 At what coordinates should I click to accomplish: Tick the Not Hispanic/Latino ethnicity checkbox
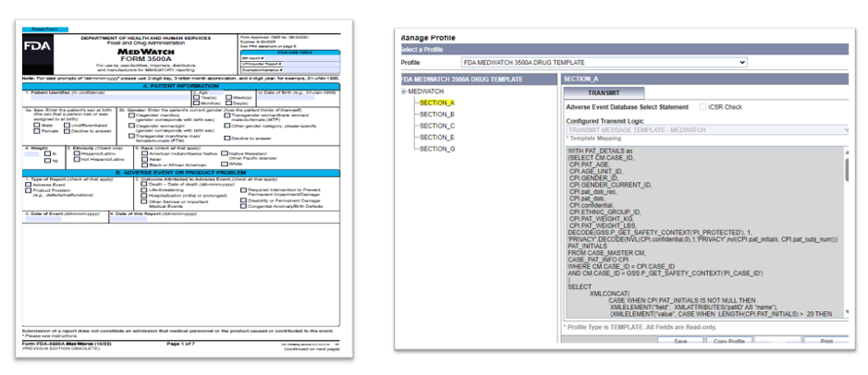(x=77, y=159)
